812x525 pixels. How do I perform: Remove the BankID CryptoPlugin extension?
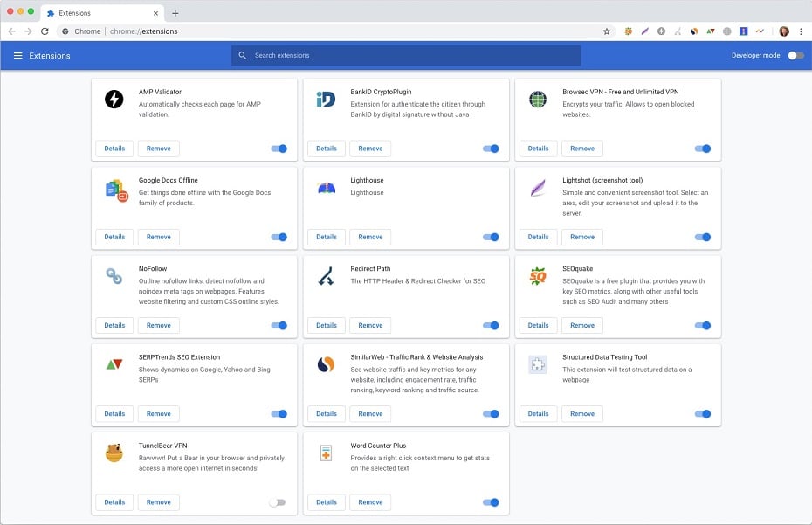(370, 149)
